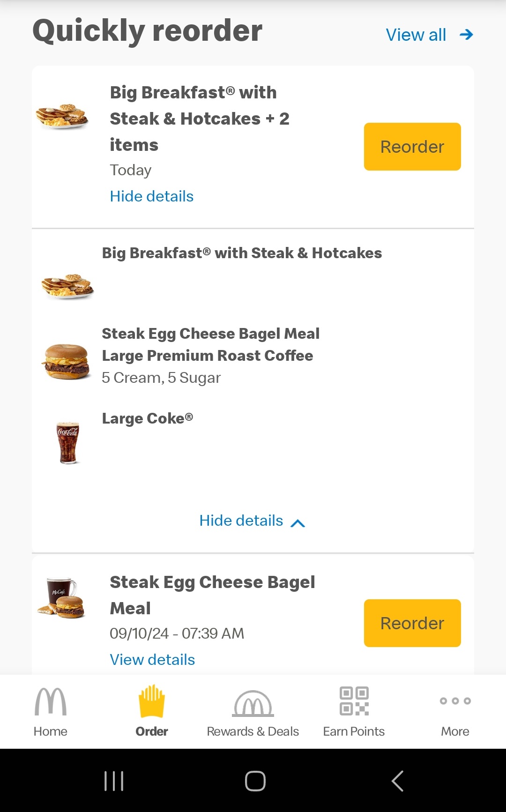Expand View details for Bagel Meal

(152, 660)
